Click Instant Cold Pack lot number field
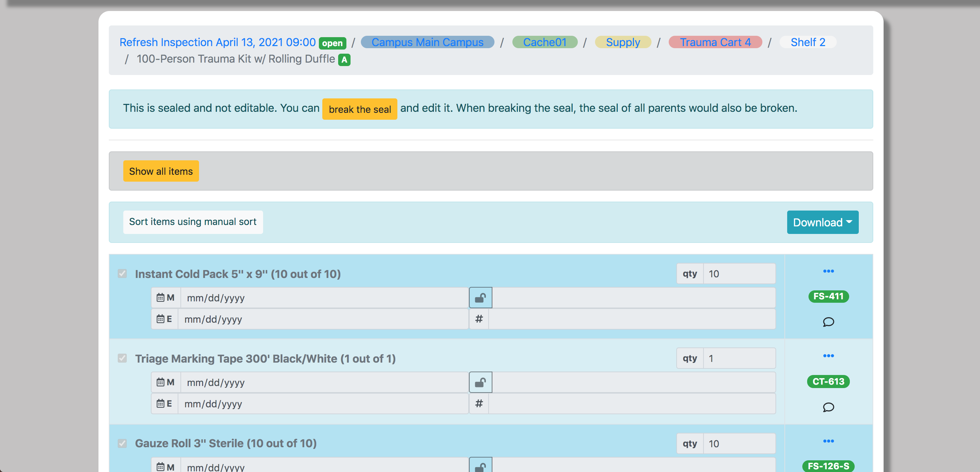The width and height of the screenshot is (980, 472). click(x=632, y=319)
